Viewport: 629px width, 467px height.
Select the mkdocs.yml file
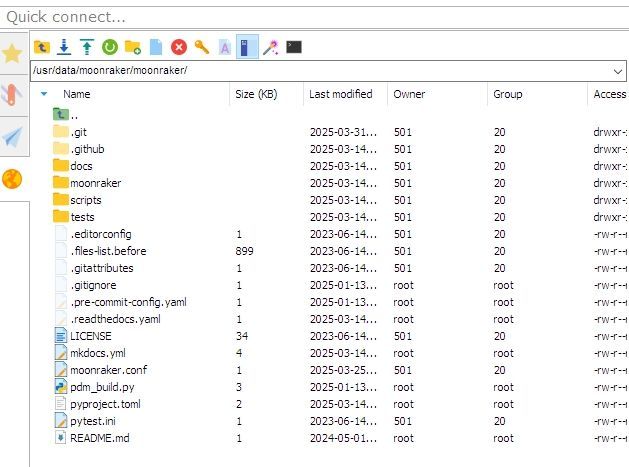(90, 353)
